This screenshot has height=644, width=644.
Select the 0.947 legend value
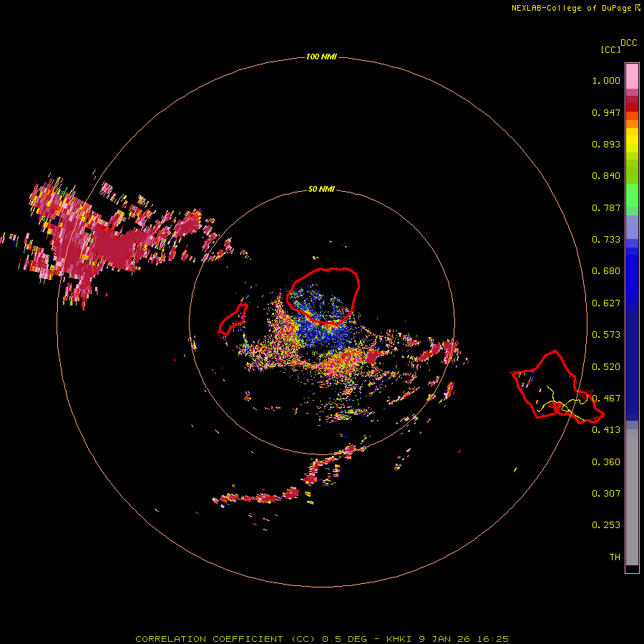pyautogui.click(x=606, y=112)
